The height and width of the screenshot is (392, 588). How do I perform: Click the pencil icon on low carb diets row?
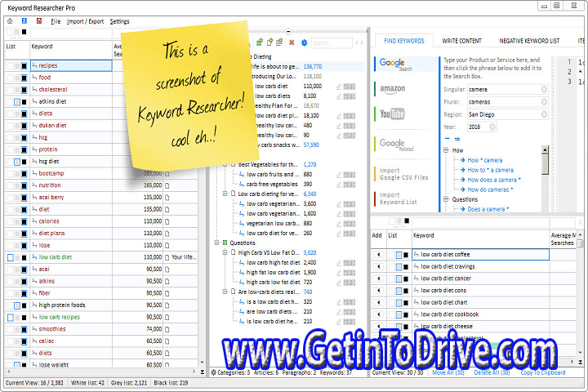(x=339, y=96)
